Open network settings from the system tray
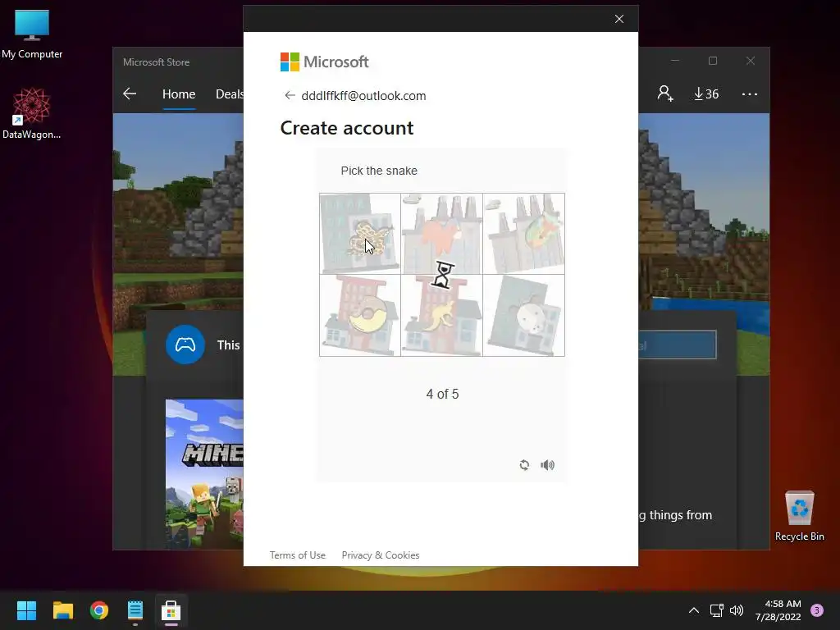The height and width of the screenshot is (630, 840). pyautogui.click(x=716, y=610)
